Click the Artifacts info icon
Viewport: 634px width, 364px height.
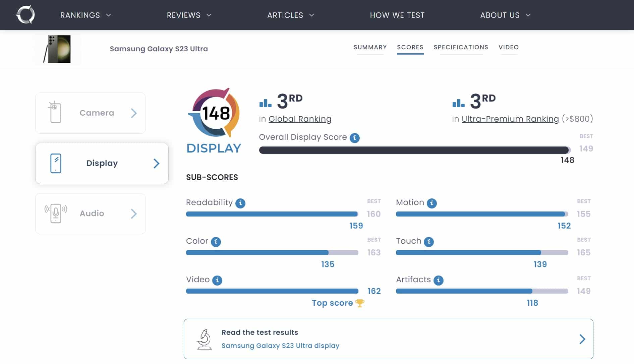pos(438,280)
